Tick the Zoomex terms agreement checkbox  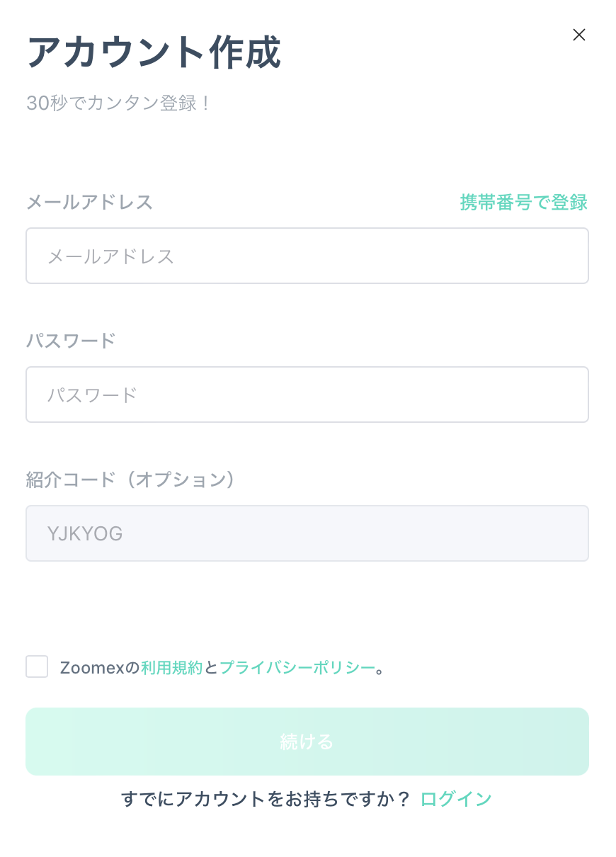pos(37,666)
